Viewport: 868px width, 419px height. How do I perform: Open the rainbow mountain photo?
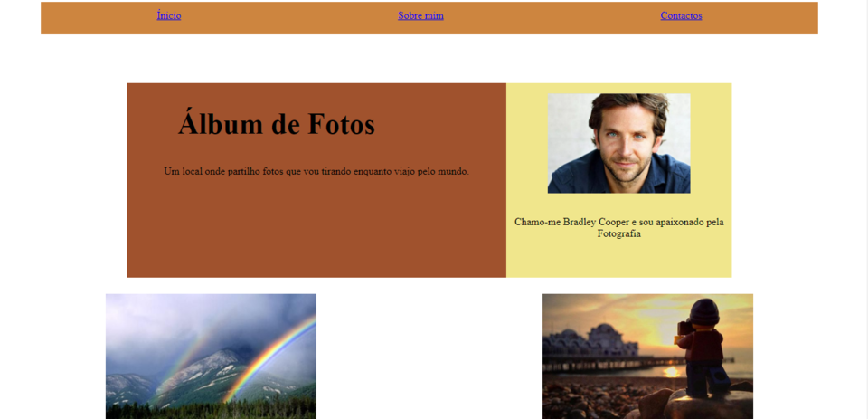pos(211,357)
